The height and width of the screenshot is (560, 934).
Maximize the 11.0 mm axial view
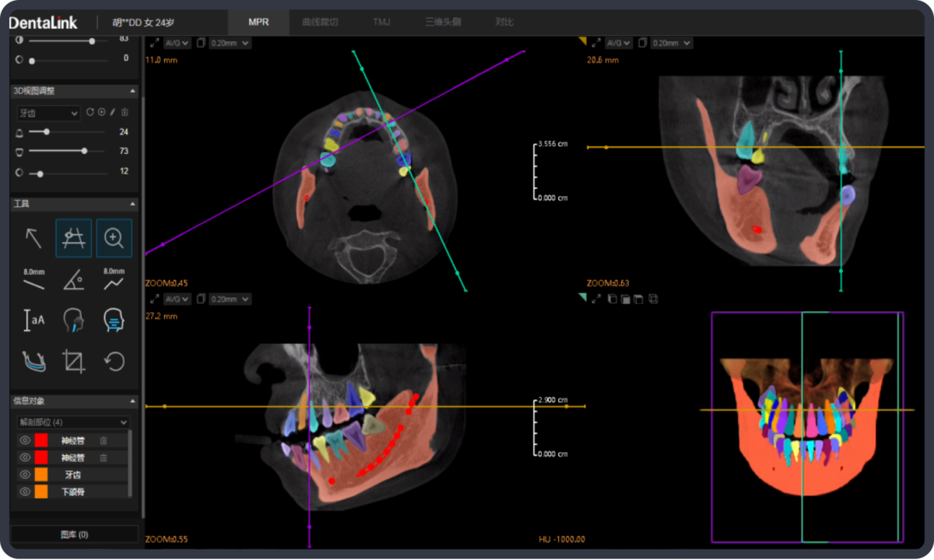(153, 43)
